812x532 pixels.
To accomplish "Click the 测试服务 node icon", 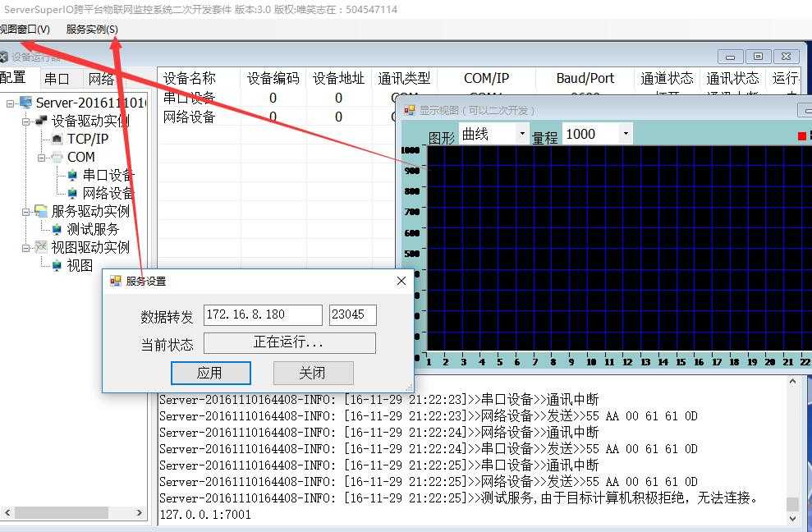I will click(x=57, y=229).
